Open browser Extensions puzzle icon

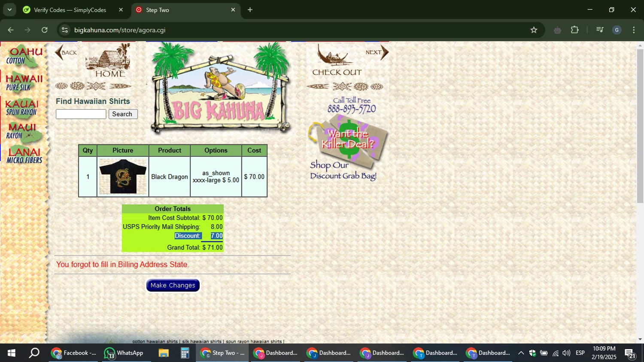[574, 30]
